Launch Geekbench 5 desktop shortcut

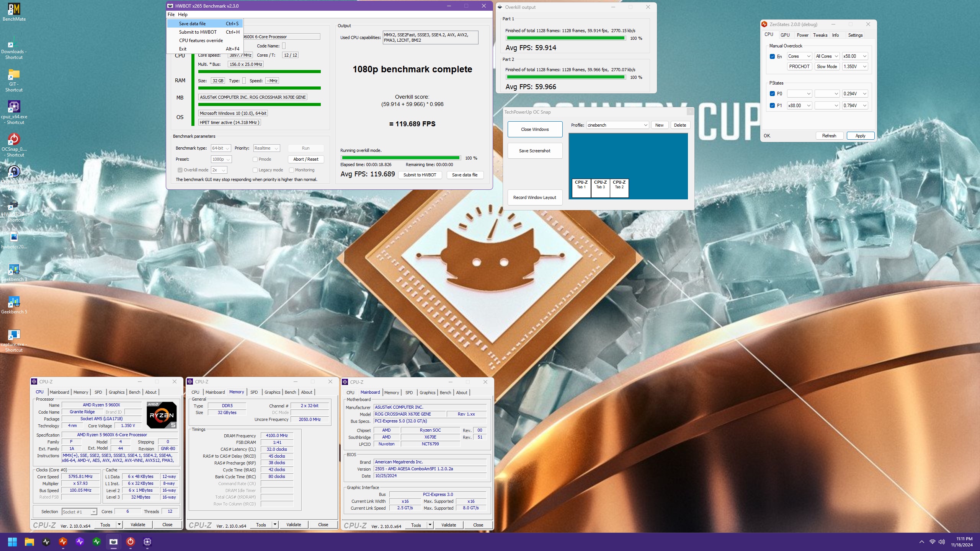tap(14, 305)
